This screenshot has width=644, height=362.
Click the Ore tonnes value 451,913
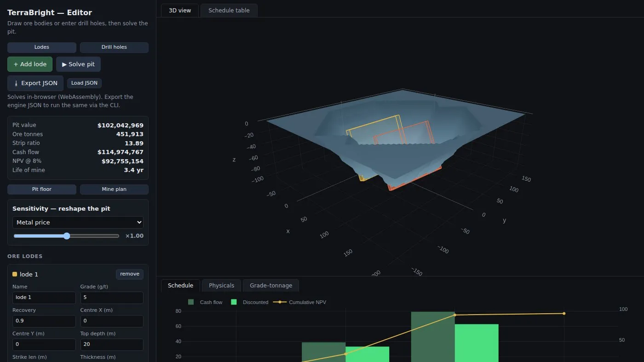130,134
